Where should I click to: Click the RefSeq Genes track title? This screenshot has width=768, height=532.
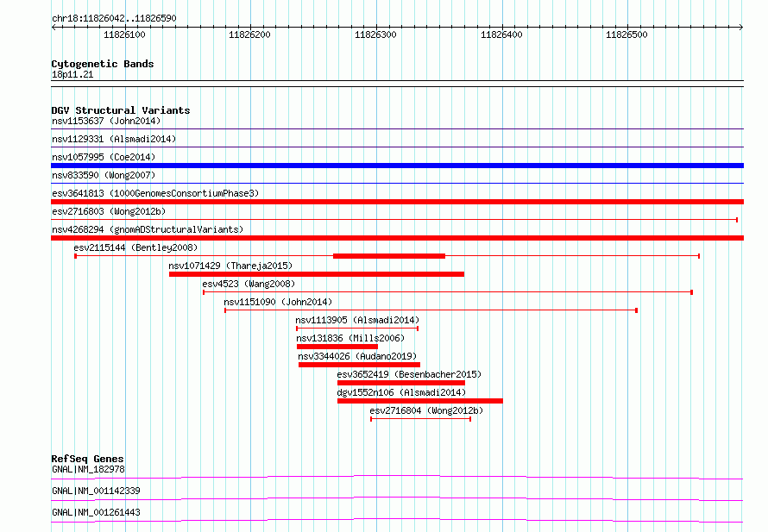click(x=87, y=459)
